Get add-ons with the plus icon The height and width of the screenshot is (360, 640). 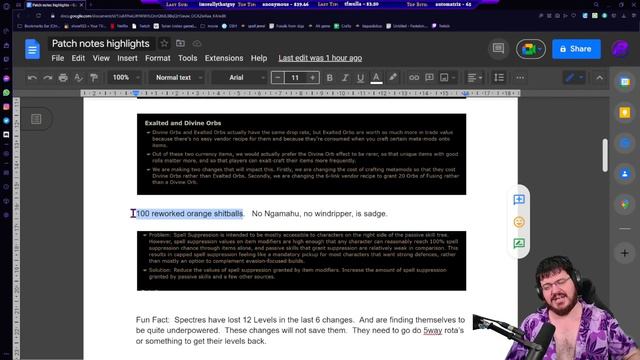tap(624, 253)
